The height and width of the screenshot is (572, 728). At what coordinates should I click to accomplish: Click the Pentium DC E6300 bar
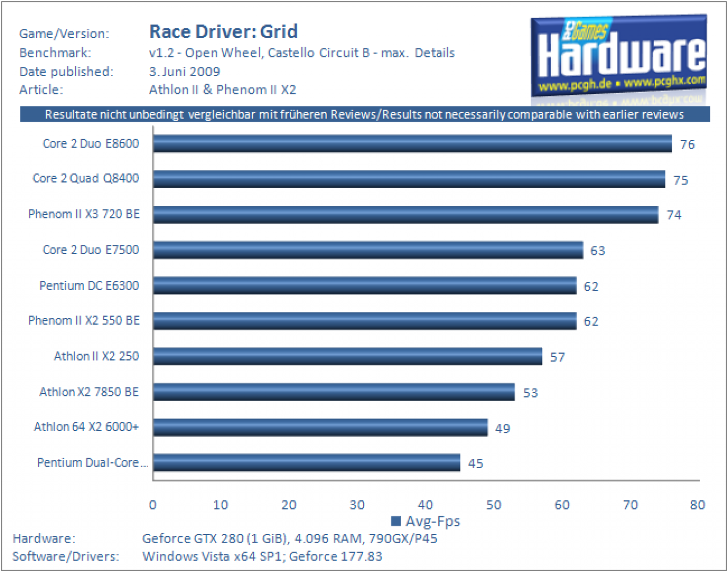(365, 285)
